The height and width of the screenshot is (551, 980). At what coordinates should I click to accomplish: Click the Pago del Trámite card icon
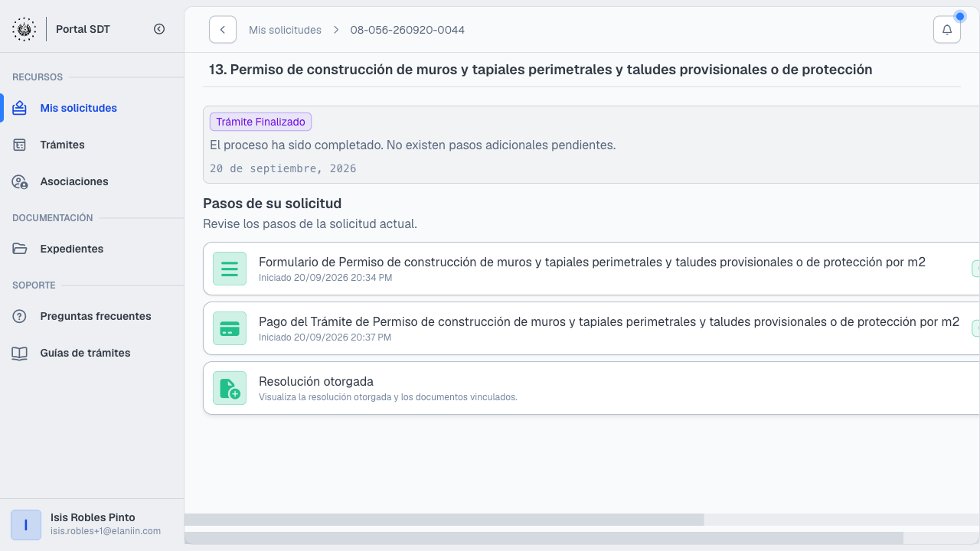[x=230, y=328]
